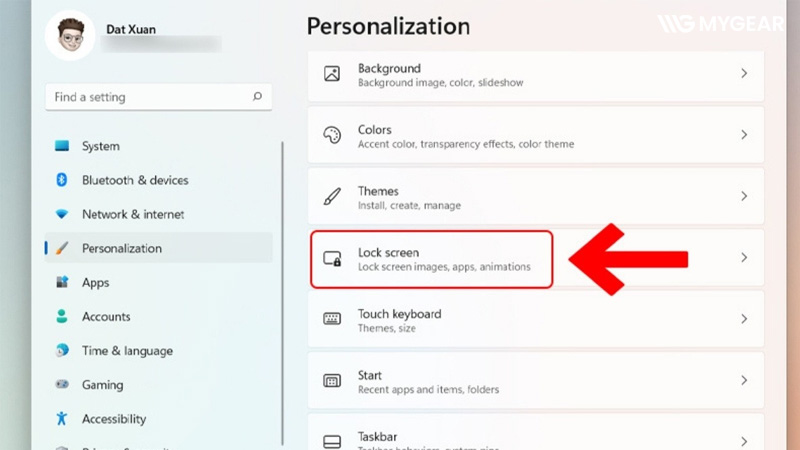The image size is (800, 450).
Task: Expand the Colors settings chevron
Action: [x=743, y=135]
